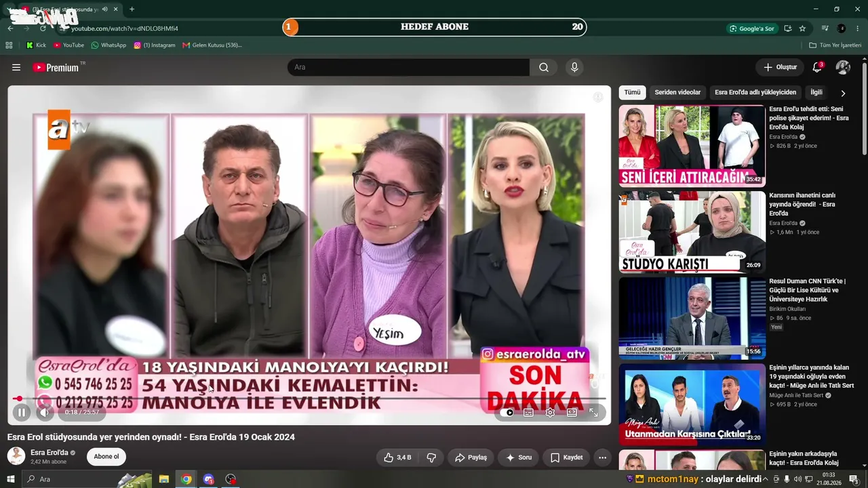Start voice search with the microphone
Viewport: 868px width, 488px height.
[574, 67]
